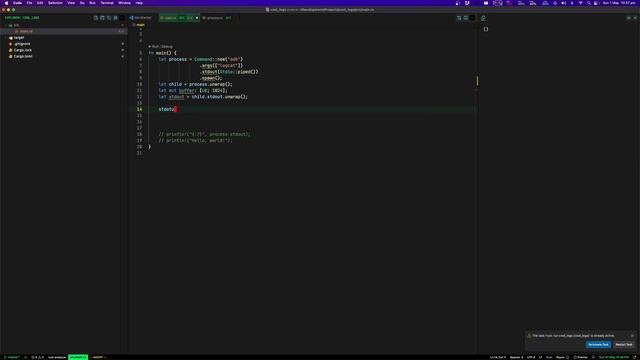The height and width of the screenshot is (360, 640).
Task: Click Refresh Explorer icon
Action: click(x=109, y=18)
